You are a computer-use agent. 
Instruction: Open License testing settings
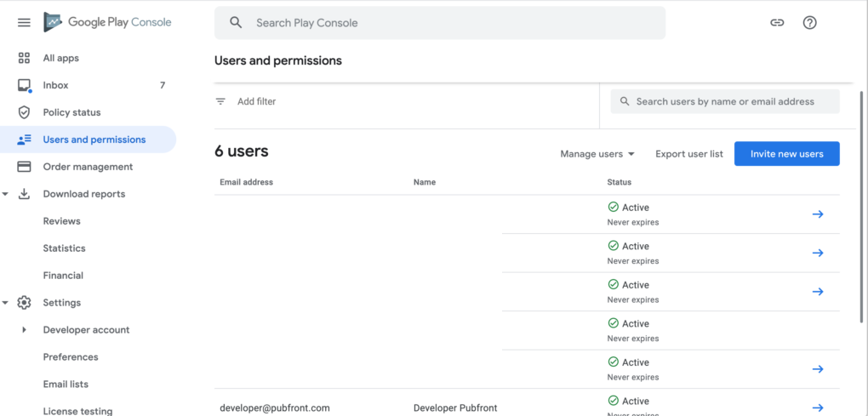[77, 411]
